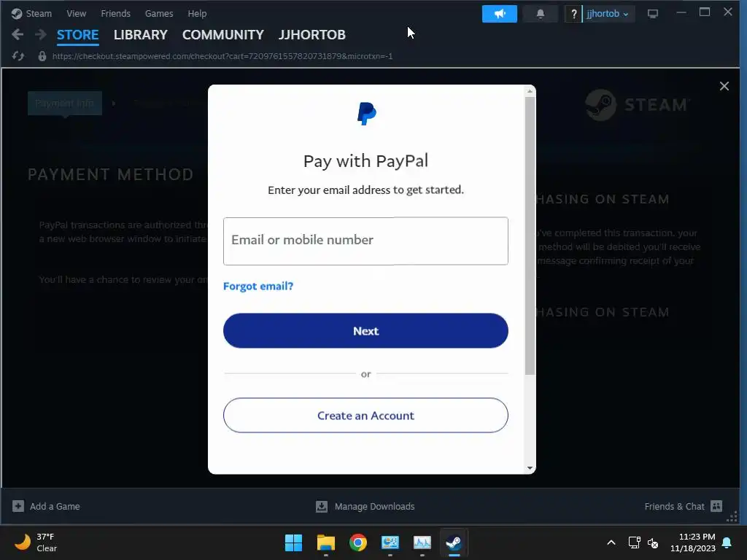Switch to the LIBRARY tab
This screenshot has width=747, height=560.
coord(141,35)
